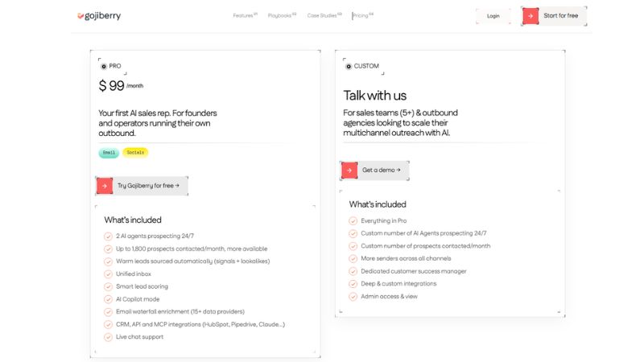Open the Pricing nav link

363,15
